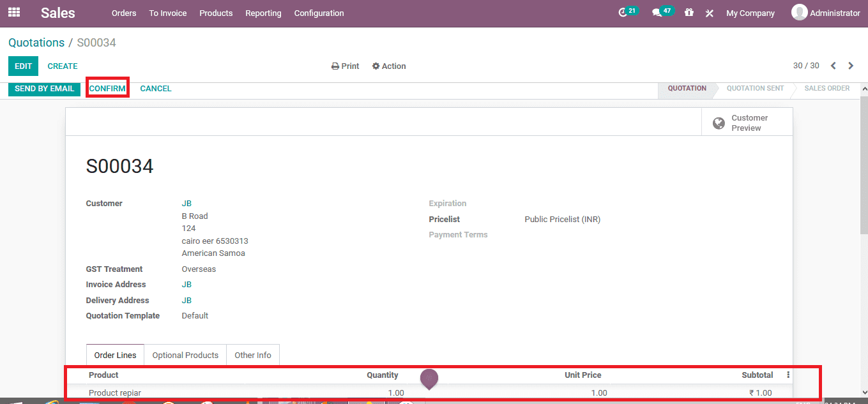Click the Administrator user name
Screen dimensions: 868x404
(x=835, y=13)
